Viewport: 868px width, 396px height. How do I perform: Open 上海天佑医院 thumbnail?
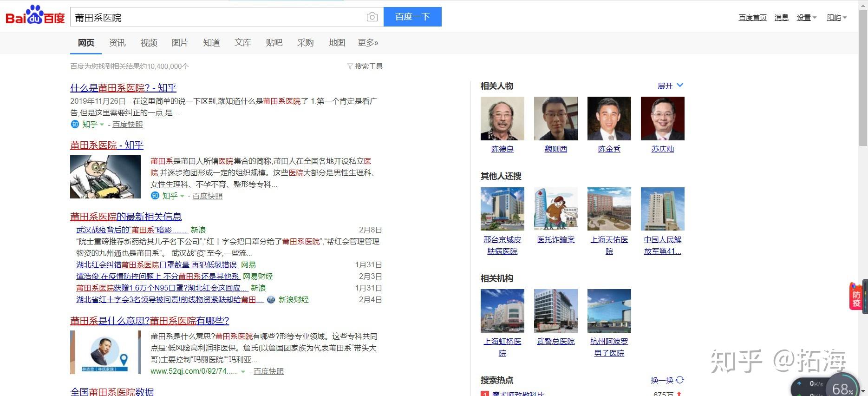pyautogui.click(x=609, y=209)
